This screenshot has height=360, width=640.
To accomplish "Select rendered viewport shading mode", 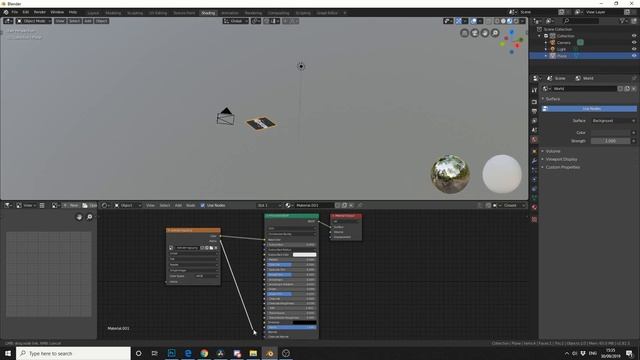I will coord(516,21).
